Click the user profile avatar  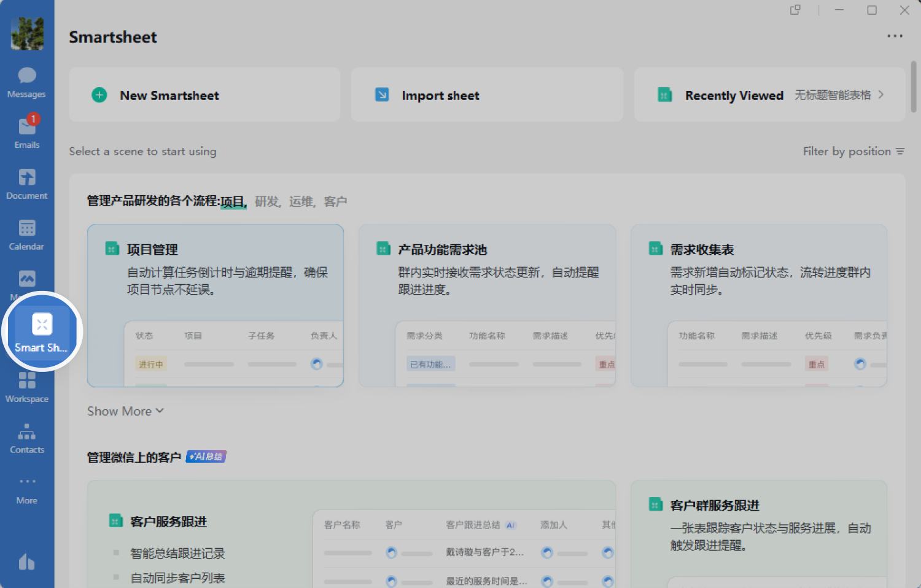point(27,33)
